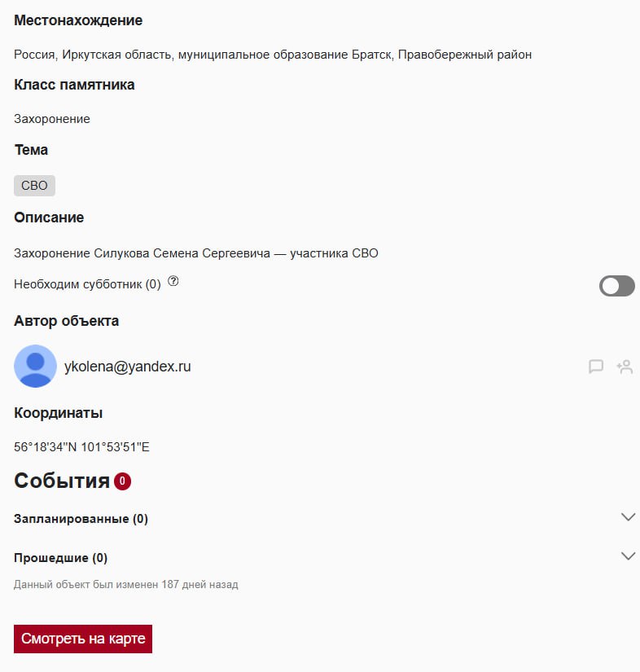This screenshot has height=672, width=640.
Task: Expand the Прошедшие section chevron
Action: pos(628,556)
